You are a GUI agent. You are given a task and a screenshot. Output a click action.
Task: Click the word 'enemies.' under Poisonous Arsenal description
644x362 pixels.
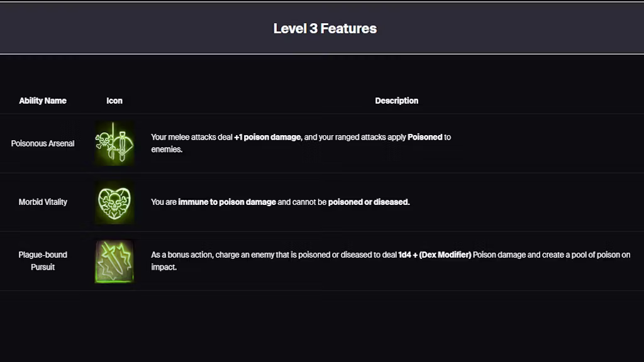pos(167,150)
